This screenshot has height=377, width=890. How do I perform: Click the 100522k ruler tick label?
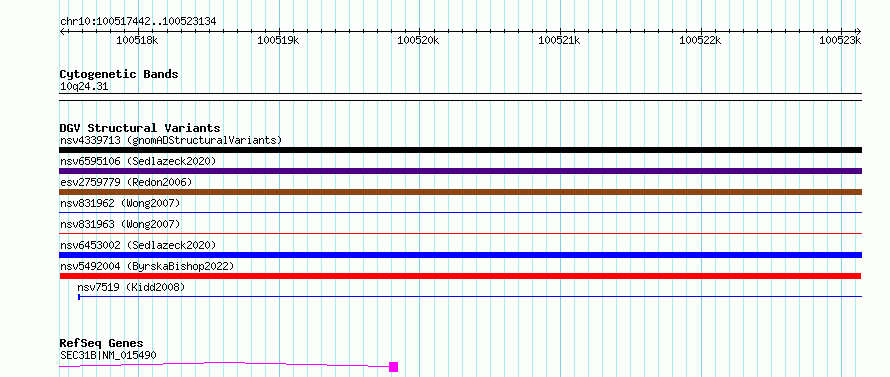pos(700,40)
